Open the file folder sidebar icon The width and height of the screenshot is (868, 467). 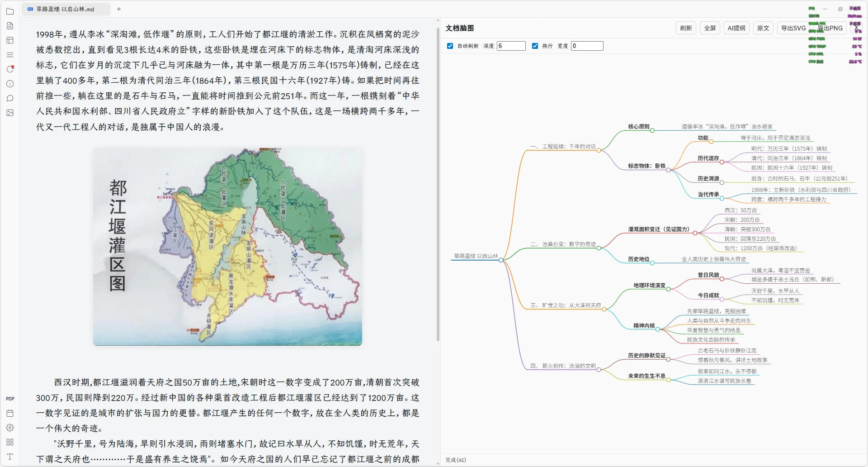click(x=10, y=11)
